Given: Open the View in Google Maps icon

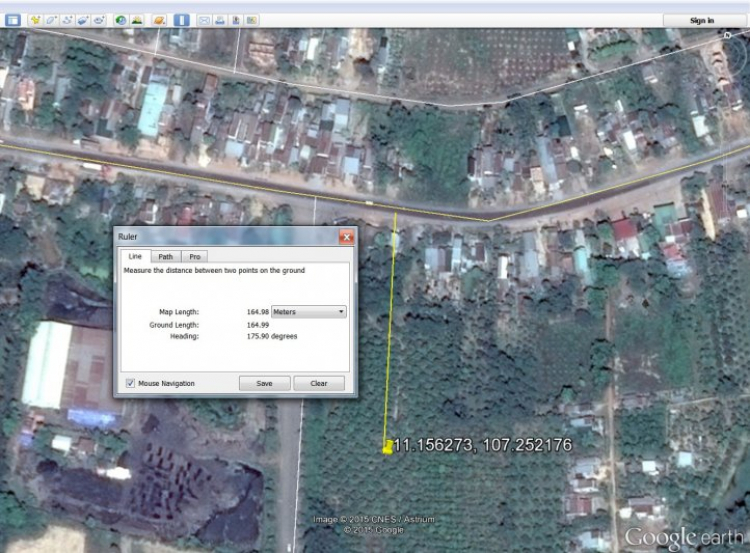Looking at the screenshot, I should point(252,20).
